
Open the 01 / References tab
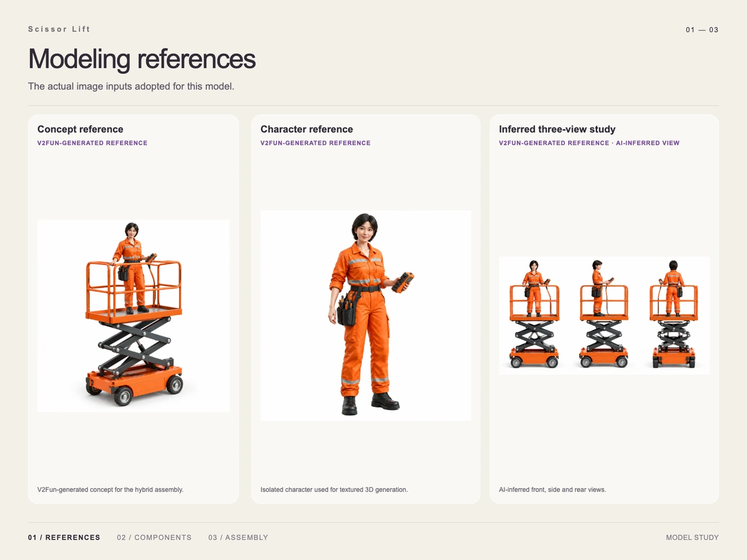pos(64,537)
